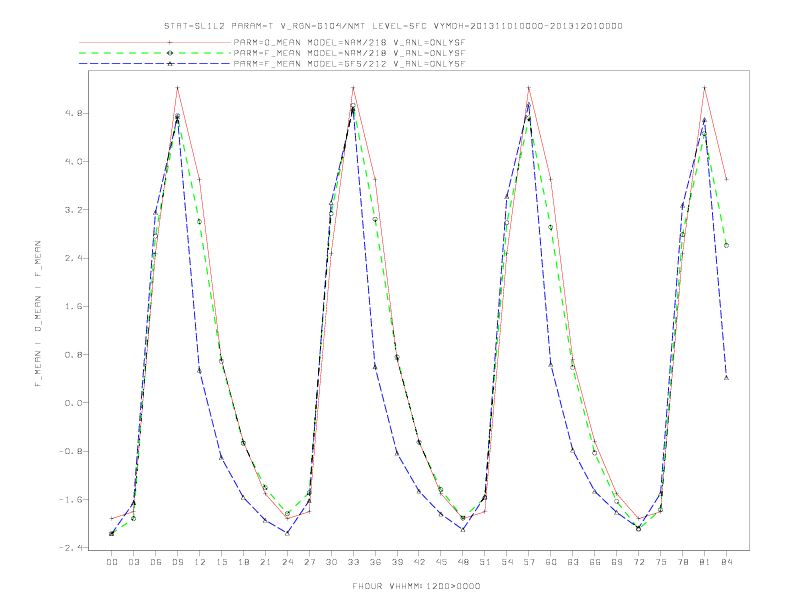Click the vertical F_MEAN | O_MEAN y-axis title
Viewport: 792px width, 612px height.
click(x=38, y=314)
